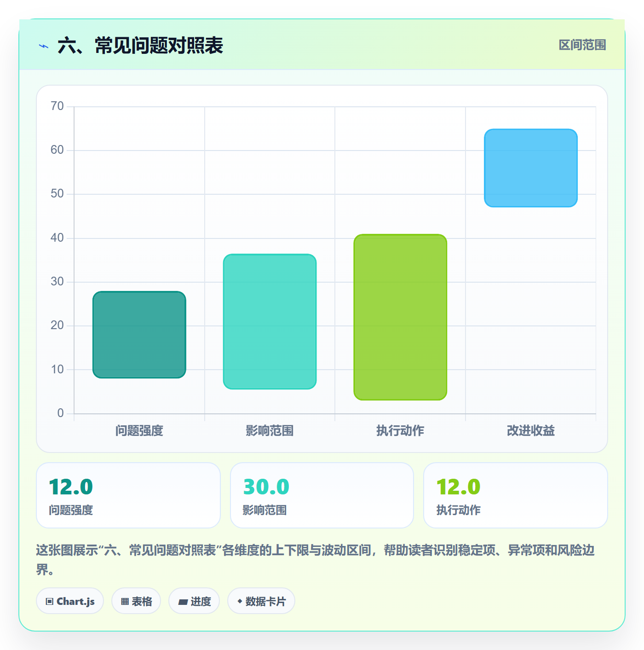644x650 pixels.
Task: Select the 执行动作 axis label
Action: (400, 431)
